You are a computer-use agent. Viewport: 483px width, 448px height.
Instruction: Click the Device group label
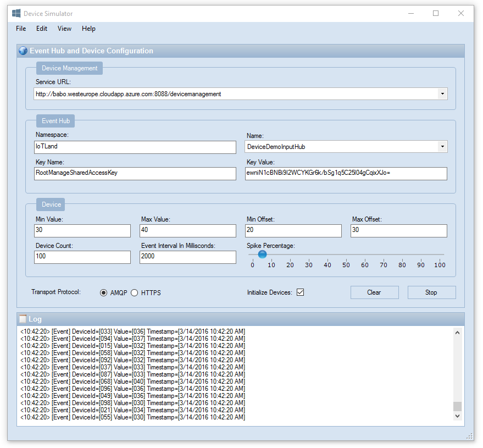click(x=51, y=204)
